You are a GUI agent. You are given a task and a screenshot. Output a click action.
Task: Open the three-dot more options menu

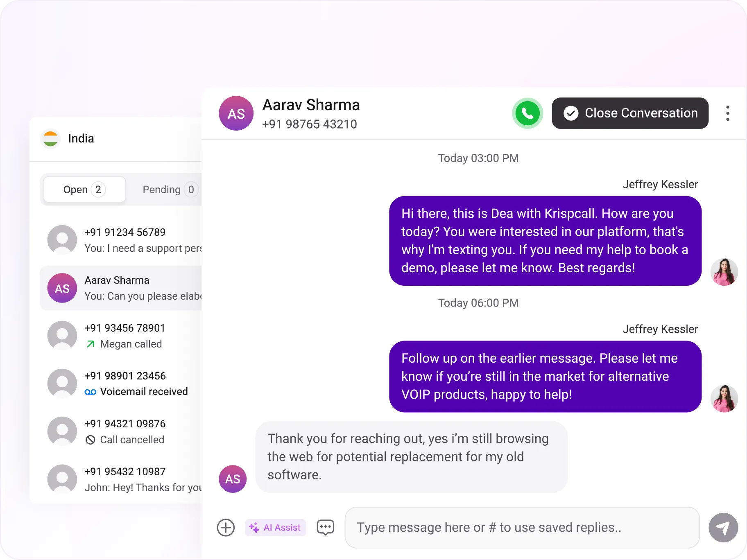point(728,113)
